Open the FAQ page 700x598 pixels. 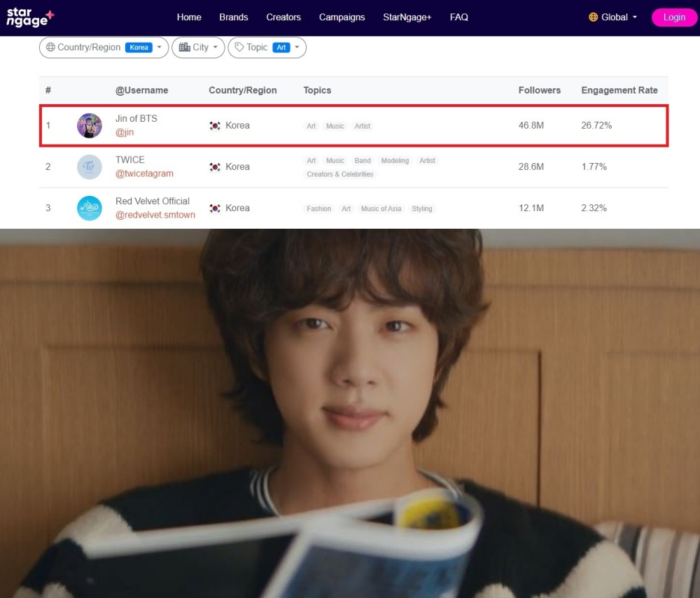coord(459,17)
